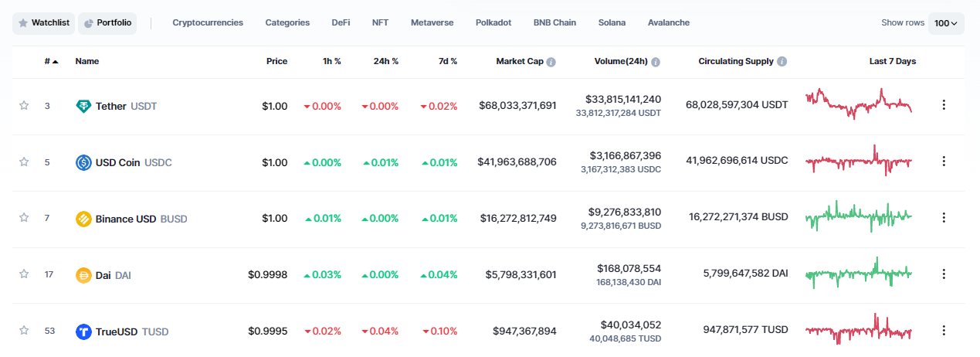
Task: Click the Circulating Supply info icon
Action: pyautogui.click(x=782, y=62)
